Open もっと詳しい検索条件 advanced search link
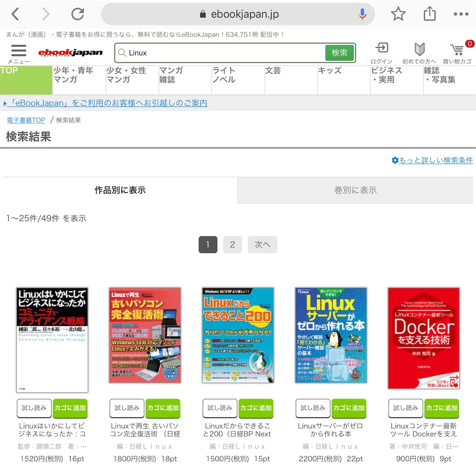Viewport: 476px width, 471px height. point(432,160)
